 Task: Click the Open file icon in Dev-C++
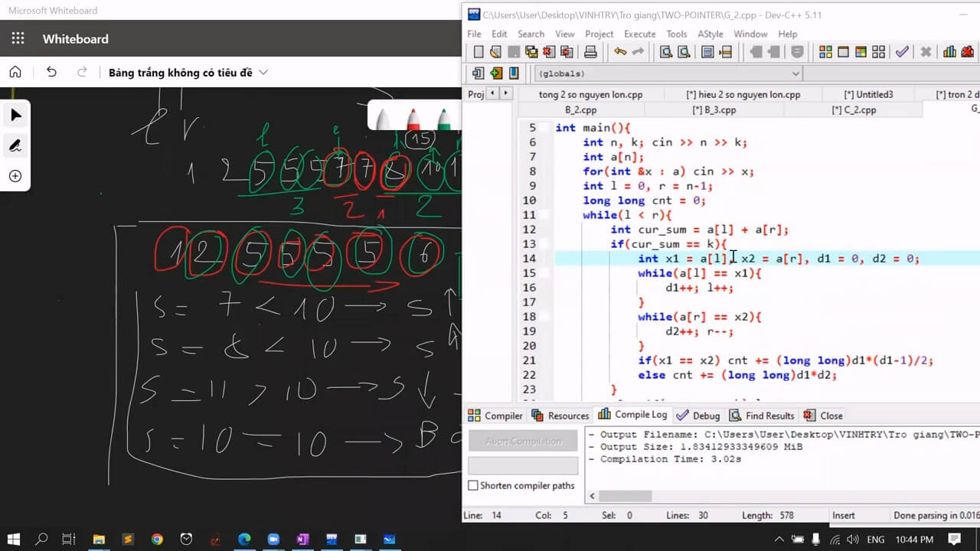click(496, 52)
